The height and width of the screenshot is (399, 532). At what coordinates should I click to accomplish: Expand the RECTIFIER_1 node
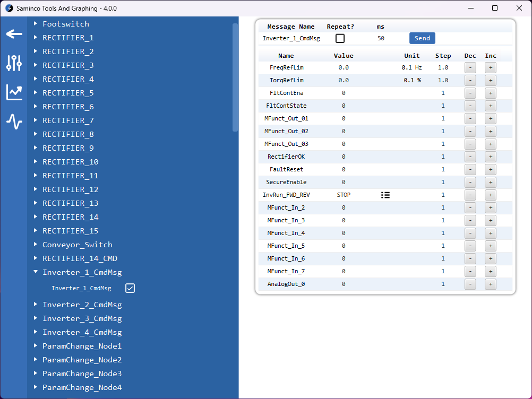(x=35, y=38)
